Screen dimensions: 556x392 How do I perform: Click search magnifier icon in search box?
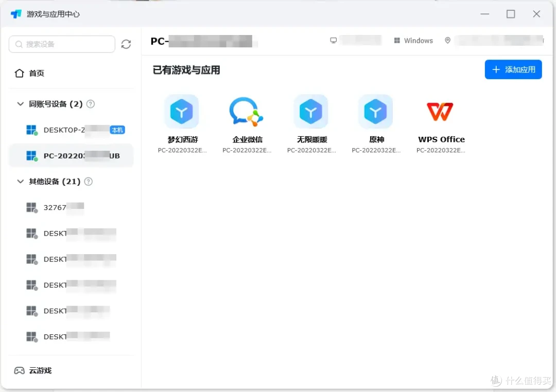[x=19, y=44]
